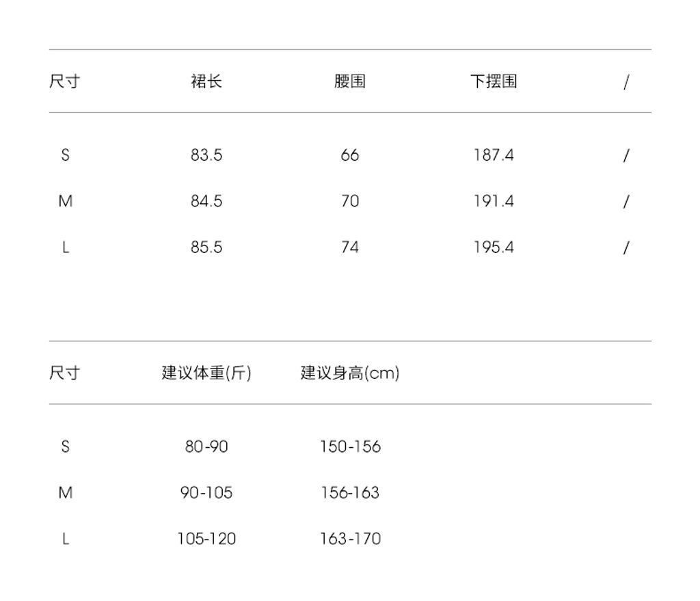Click the 建议体重(斤) column header

[x=206, y=373]
